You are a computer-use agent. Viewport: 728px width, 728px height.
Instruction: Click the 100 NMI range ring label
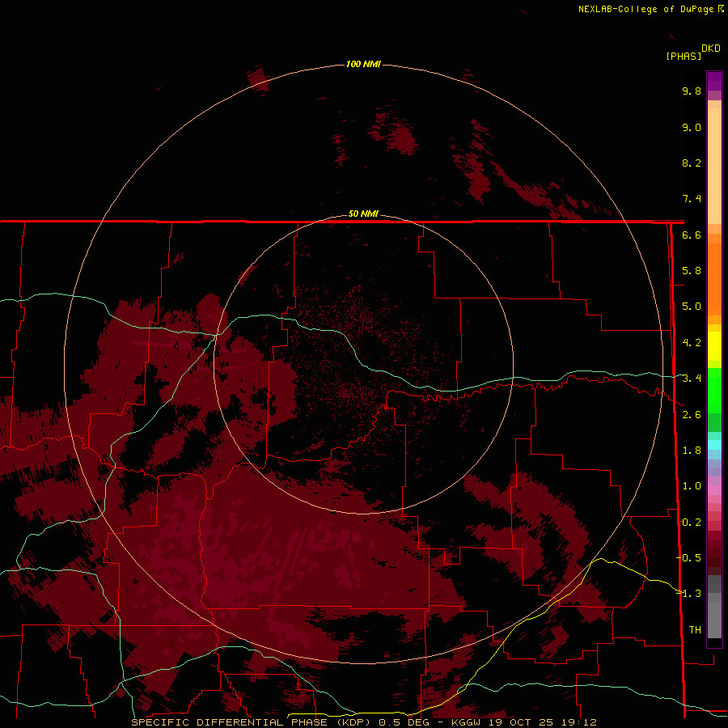363,64
